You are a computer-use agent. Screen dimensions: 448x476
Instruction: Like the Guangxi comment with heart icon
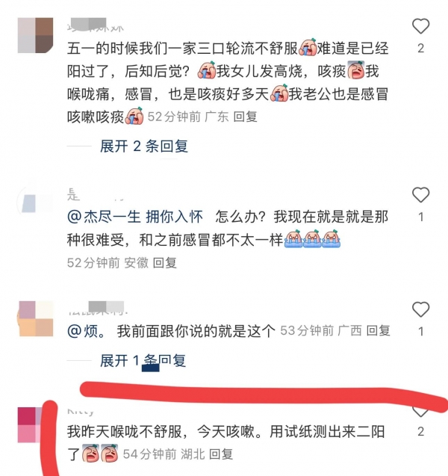[420, 309]
